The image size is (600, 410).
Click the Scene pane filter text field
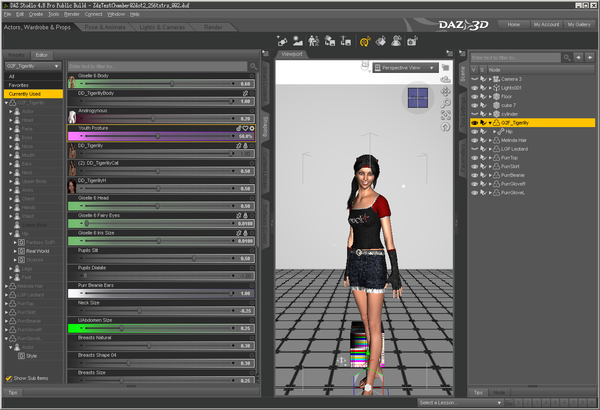tap(515, 58)
